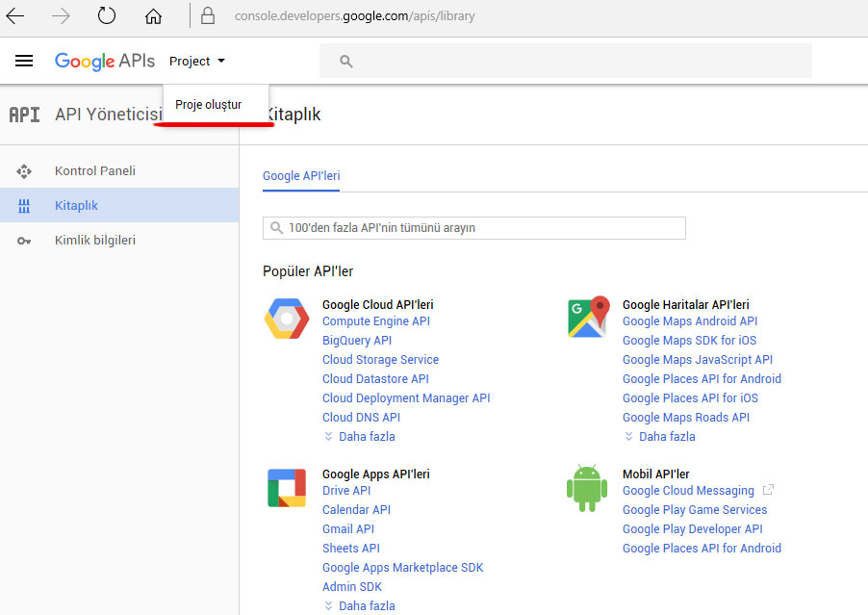This screenshot has height=615, width=868.
Task: Open Google Places API for iOS link
Action: click(x=690, y=398)
